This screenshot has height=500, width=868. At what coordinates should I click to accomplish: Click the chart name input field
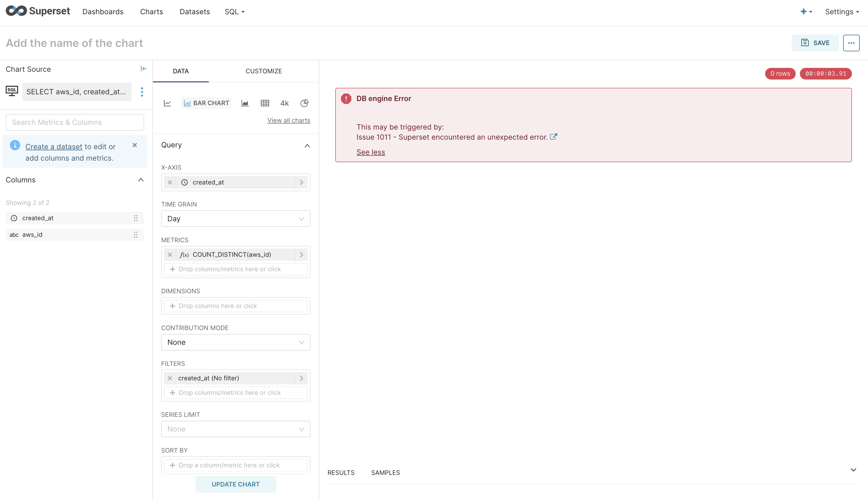click(x=74, y=42)
